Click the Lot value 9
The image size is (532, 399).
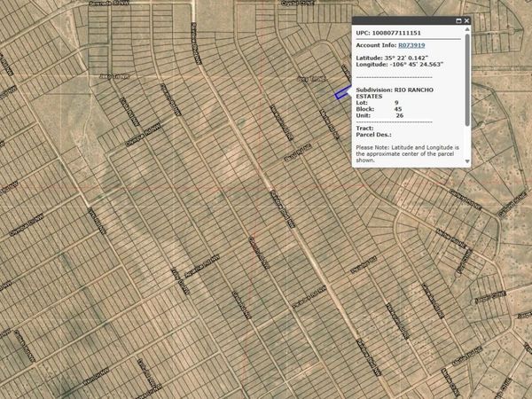click(396, 103)
